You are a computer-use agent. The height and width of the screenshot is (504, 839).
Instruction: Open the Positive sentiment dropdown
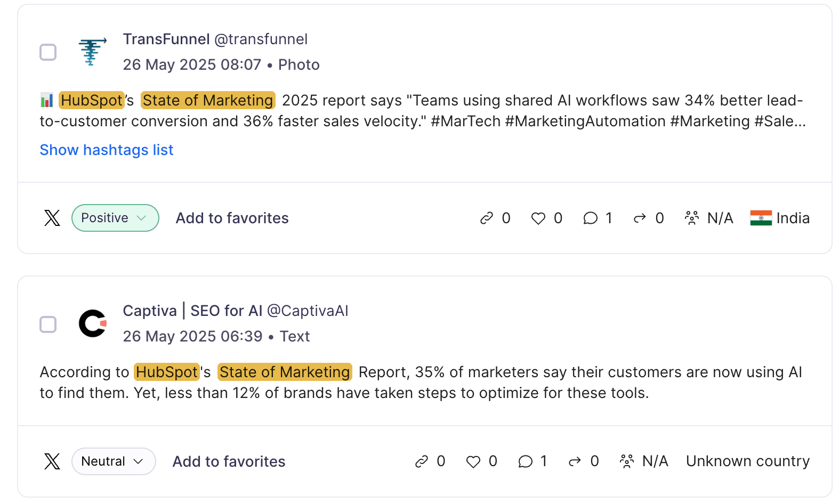click(115, 218)
